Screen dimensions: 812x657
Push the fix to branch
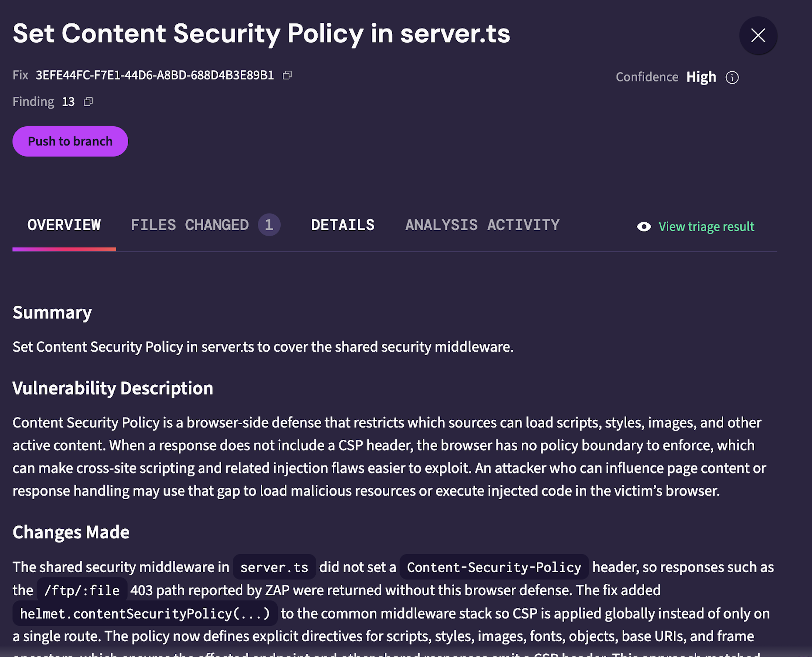(x=70, y=142)
